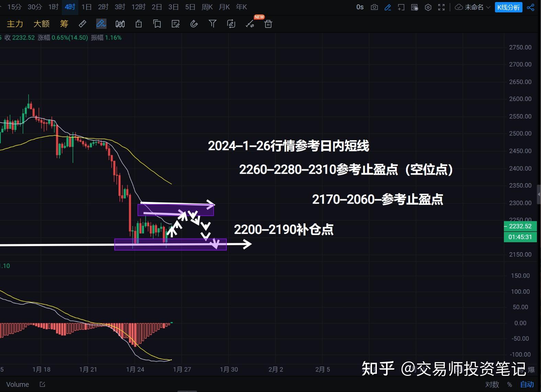Open chart settings hexagon icon
Viewport: 541px width, 392px height.
click(x=428, y=7)
